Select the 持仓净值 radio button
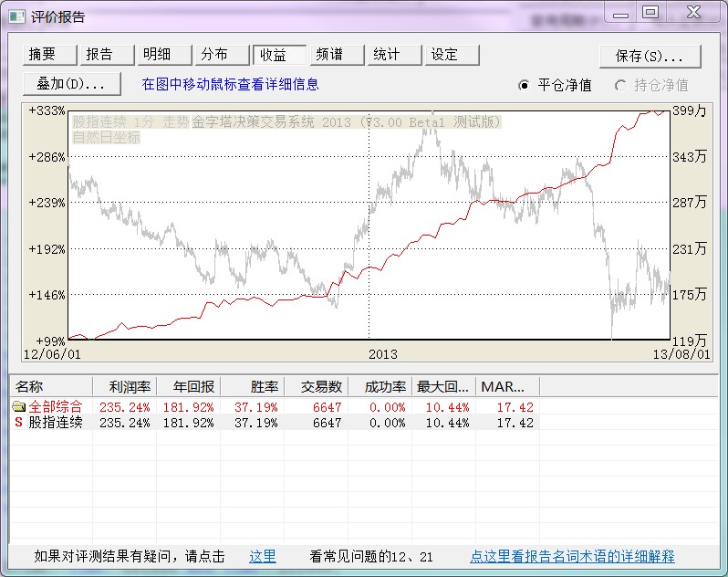Screen dimensions: 728x577 pos(620,85)
